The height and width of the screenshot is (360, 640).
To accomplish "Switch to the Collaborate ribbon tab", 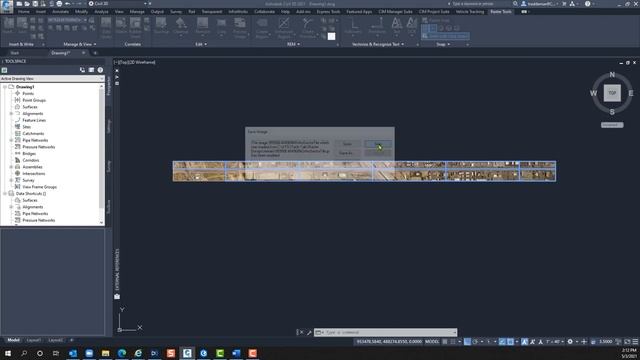I will pos(264,12).
